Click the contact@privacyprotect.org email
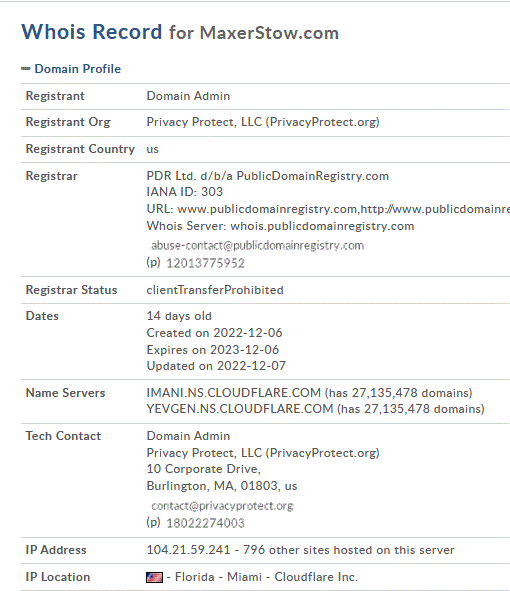This screenshot has height=591, width=510. pyautogui.click(x=222, y=506)
